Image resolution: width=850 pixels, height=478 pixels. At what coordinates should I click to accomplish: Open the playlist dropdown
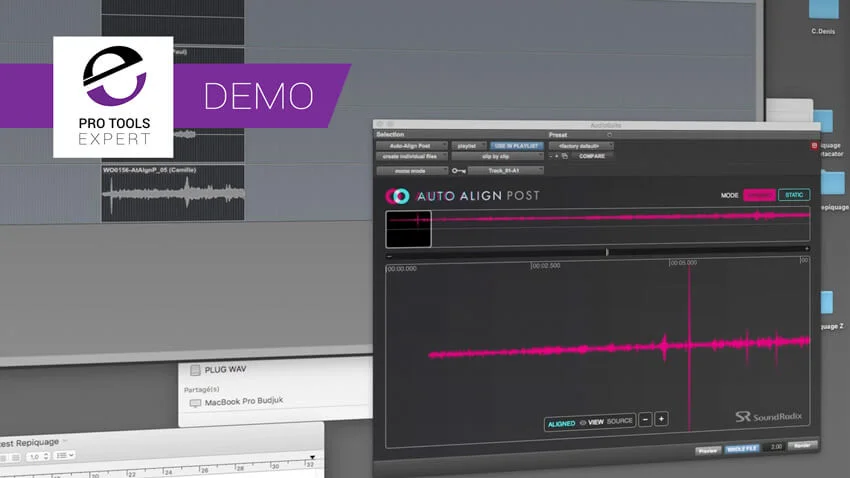[468, 146]
